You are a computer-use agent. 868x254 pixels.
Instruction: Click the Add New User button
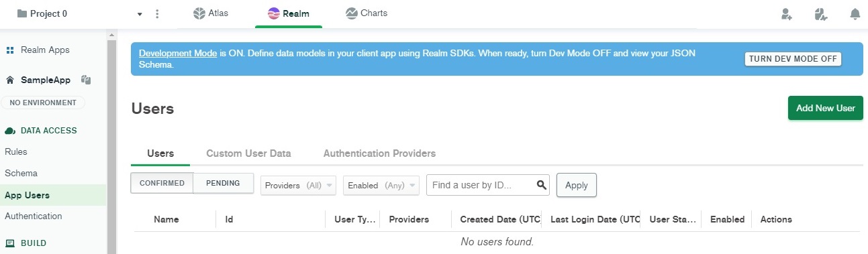[x=825, y=108]
